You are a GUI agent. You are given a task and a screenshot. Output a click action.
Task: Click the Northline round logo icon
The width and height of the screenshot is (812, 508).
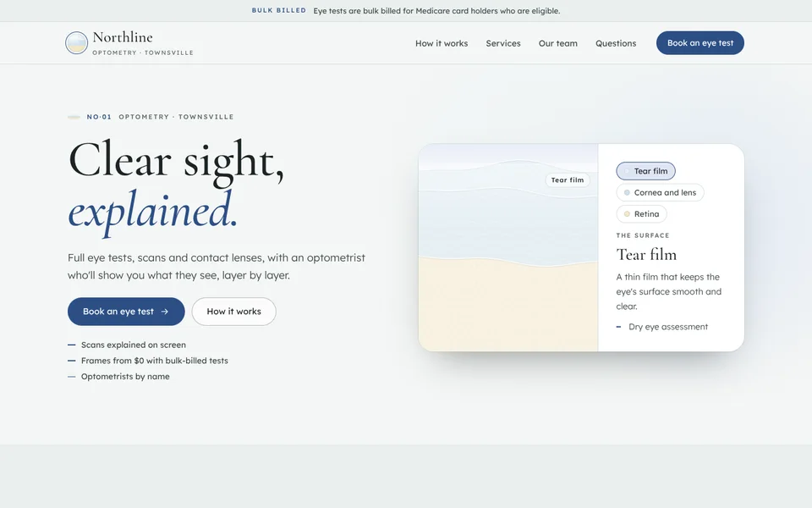tap(77, 42)
